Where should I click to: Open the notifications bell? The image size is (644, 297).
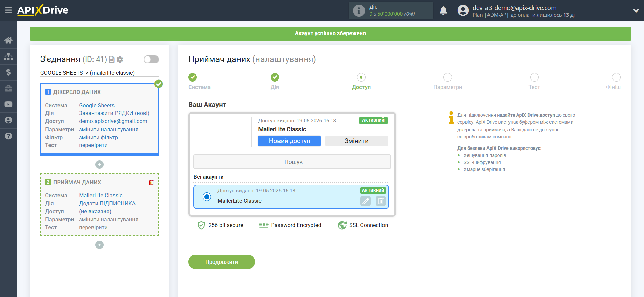443,11
